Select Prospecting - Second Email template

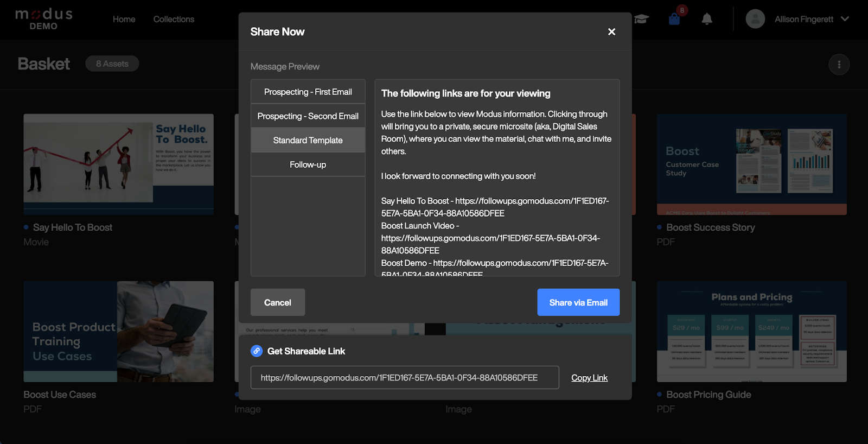click(308, 116)
